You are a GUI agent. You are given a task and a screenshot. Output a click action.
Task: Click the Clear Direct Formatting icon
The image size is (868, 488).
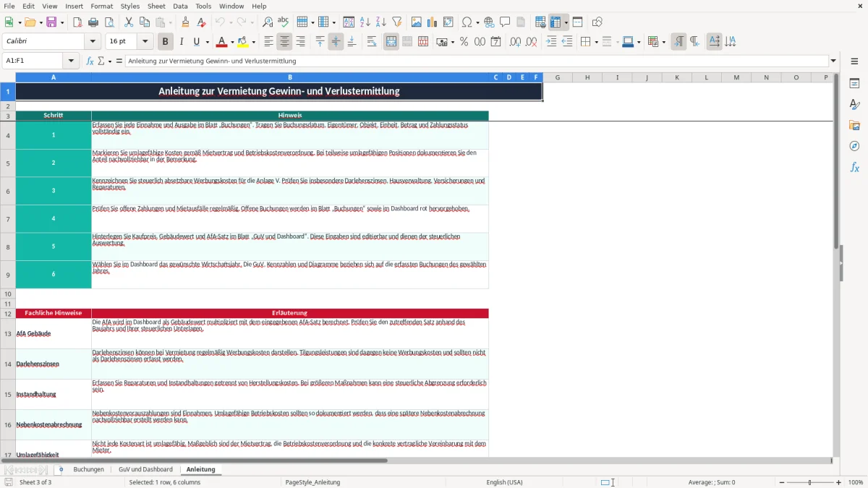201,22
